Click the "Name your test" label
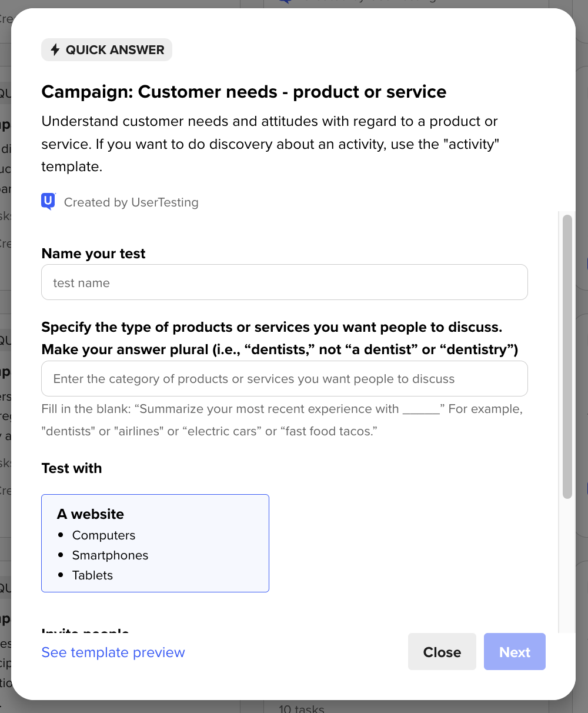588x713 pixels. pyautogui.click(x=93, y=254)
